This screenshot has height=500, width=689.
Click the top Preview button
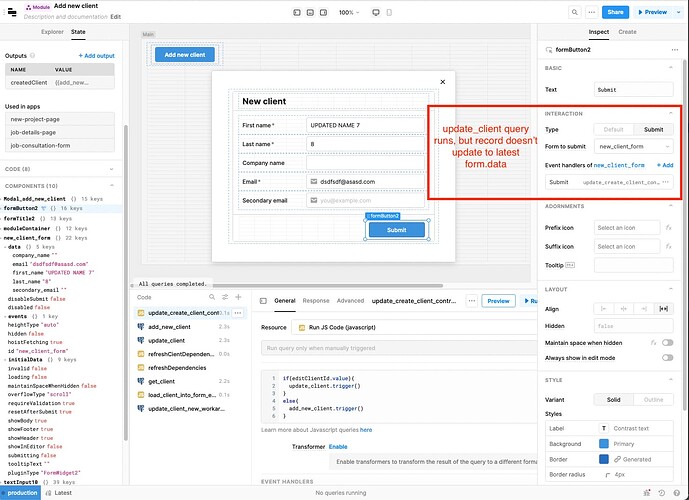pyautogui.click(x=652, y=12)
